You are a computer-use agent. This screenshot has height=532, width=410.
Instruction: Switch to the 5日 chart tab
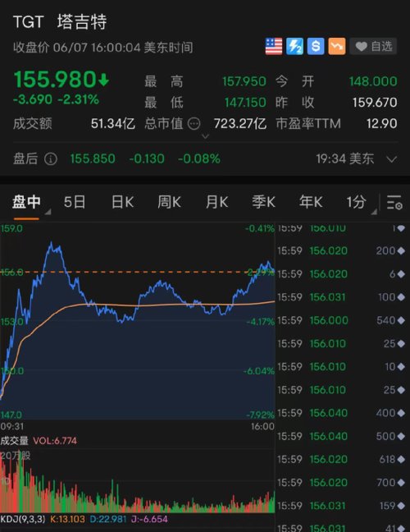[x=75, y=202]
